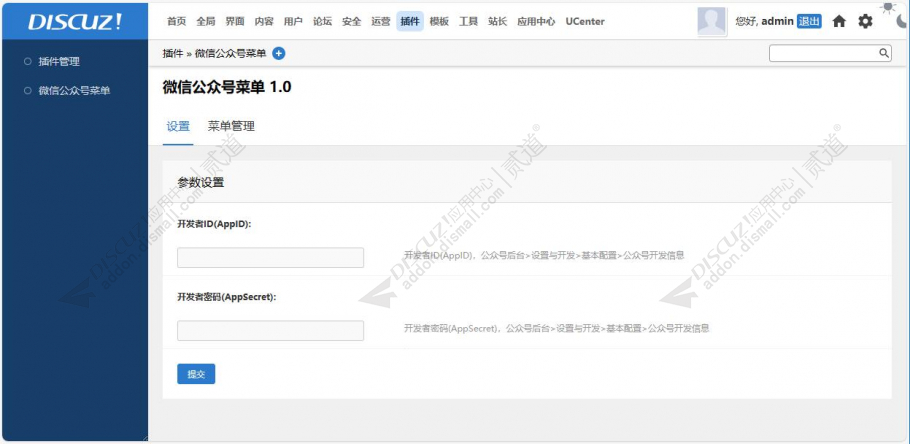Click 微信公众号菜单 in the breadcrumb
The height and width of the screenshot is (444, 910).
point(230,53)
